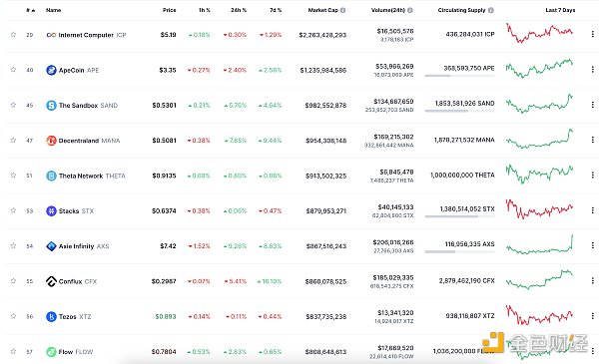The image size is (599, 364).
Task: Click the Decentraland MANA coin logo
Action: [51, 141]
